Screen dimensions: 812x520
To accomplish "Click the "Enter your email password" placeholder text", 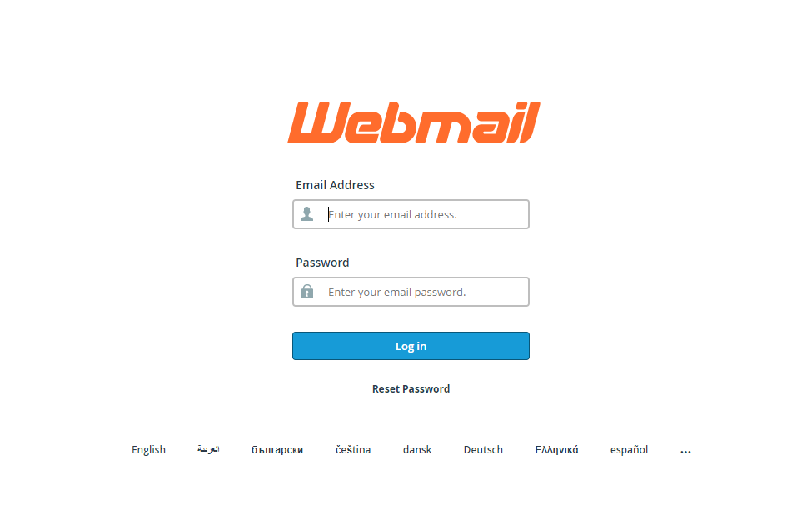I will [397, 292].
